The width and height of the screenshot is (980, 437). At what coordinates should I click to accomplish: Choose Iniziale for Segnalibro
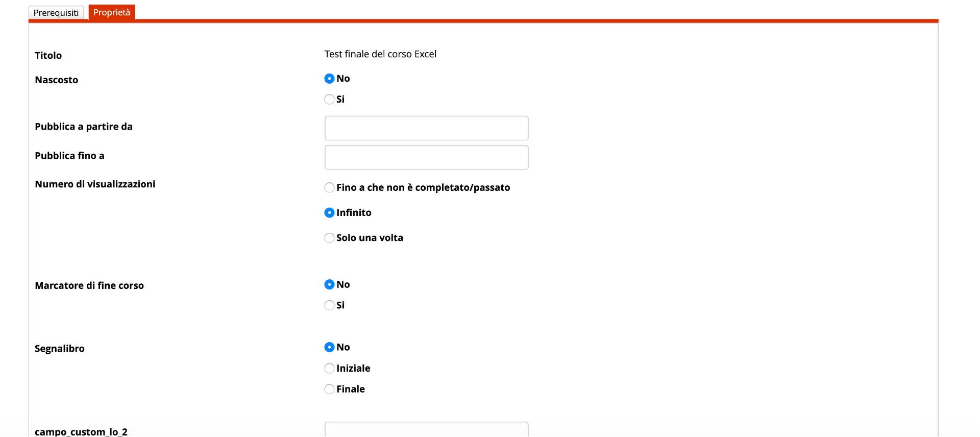click(x=329, y=368)
